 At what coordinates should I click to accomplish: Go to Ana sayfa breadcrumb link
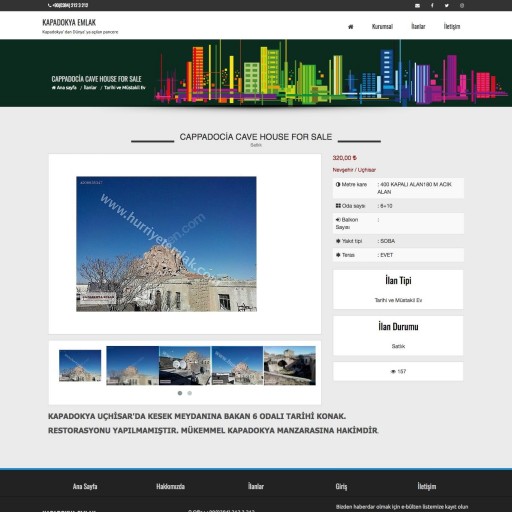(x=64, y=88)
